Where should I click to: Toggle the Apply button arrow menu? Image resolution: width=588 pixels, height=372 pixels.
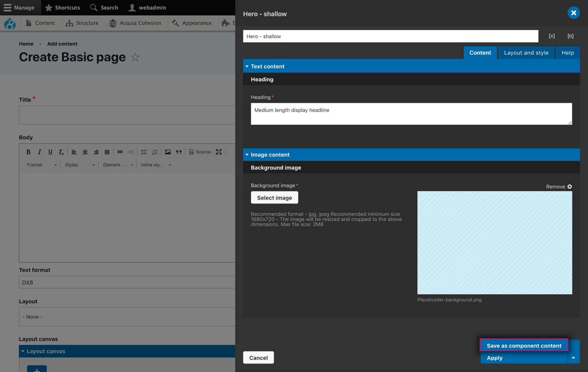(x=573, y=358)
